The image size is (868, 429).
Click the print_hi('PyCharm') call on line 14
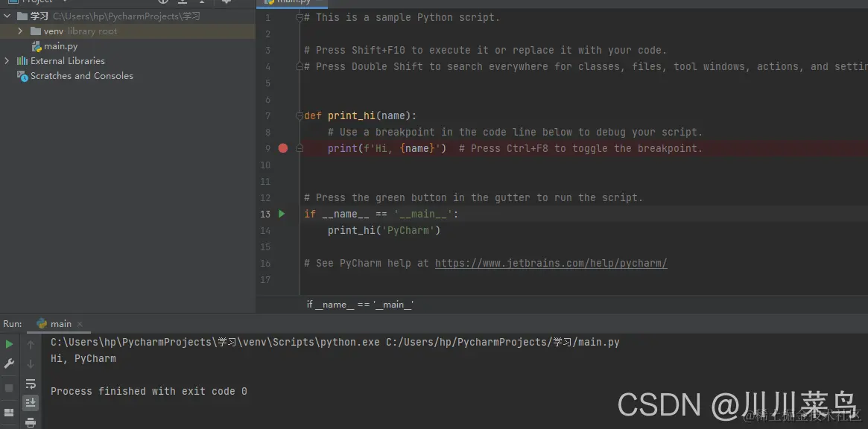[384, 230]
